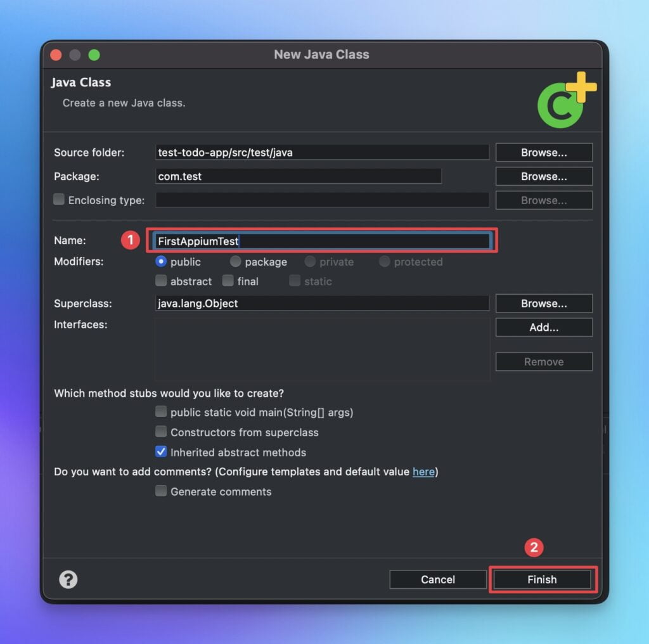Close the New Java Class dialog

pyautogui.click(x=56, y=55)
